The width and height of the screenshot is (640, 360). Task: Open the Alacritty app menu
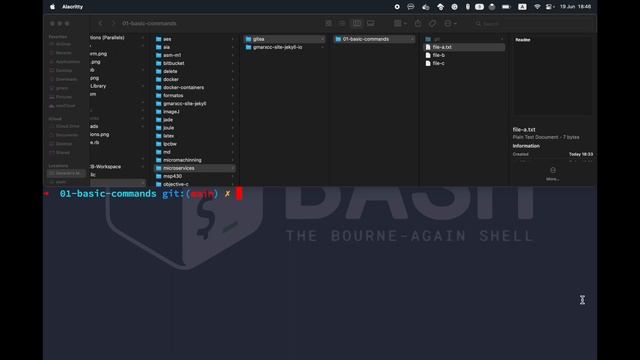[x=72, y=7]
